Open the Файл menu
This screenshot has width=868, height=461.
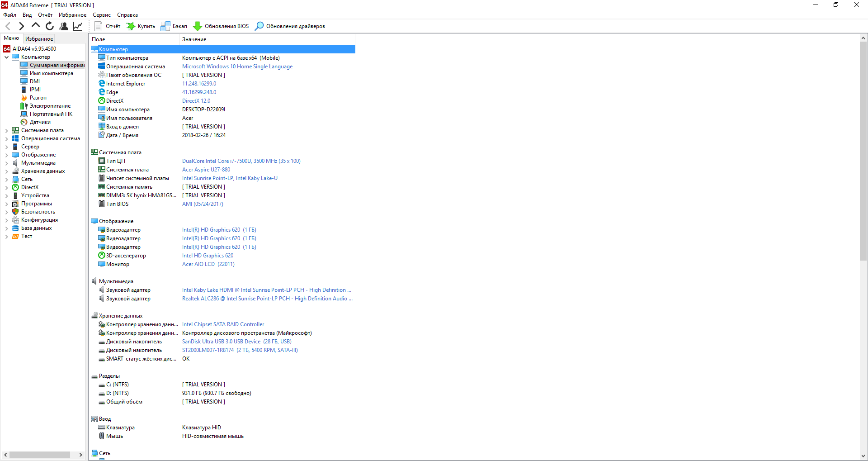9,15
